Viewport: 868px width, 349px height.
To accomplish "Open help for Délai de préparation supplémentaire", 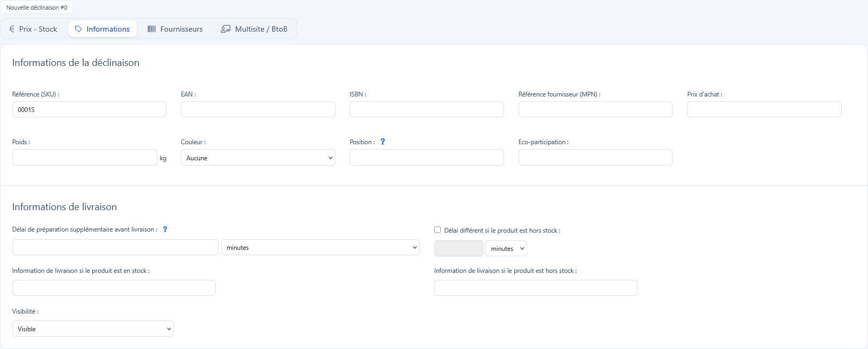I will pyautogui.click(x=165, y=229).
